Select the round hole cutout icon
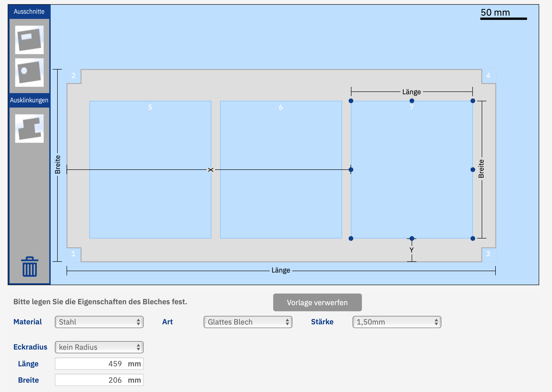Image resolution: width=552 pixels, height=392 pixels. [x=29, y=72]
